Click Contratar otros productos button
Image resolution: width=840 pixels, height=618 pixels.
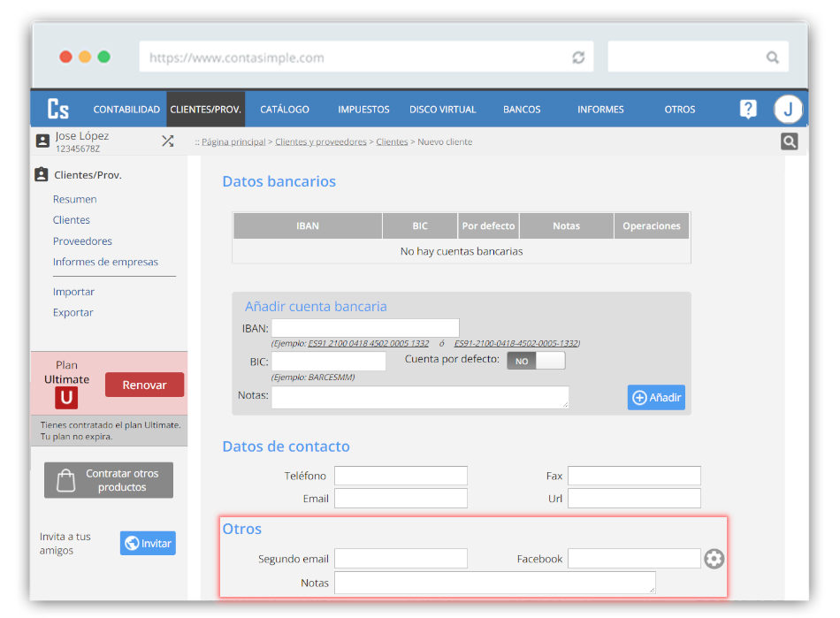[x=109, y=480]
